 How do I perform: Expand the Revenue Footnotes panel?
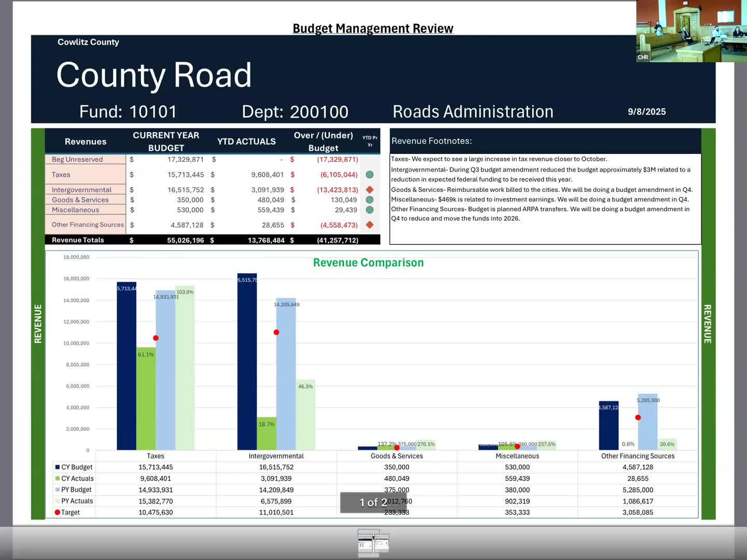tap(432, 141)
